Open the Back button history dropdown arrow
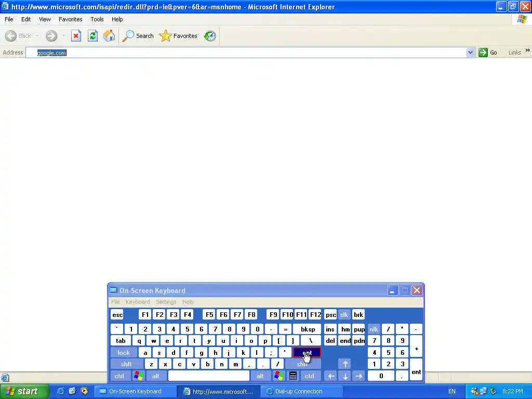This screenshot has height=399, width=532. [x=37, y=36]
